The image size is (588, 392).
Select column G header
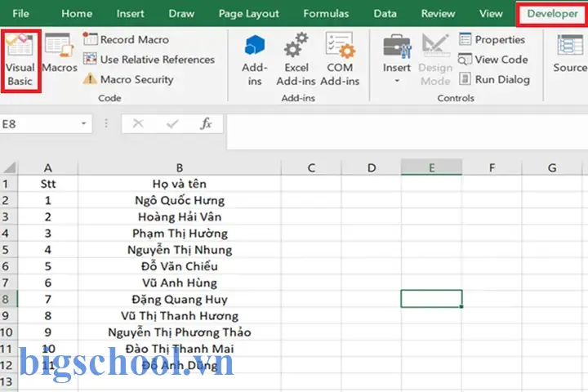[x=552, y=167]
